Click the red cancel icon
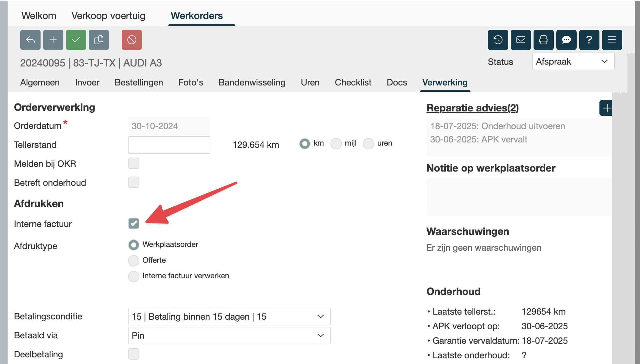The image size is (640, 364). point(132,40)
